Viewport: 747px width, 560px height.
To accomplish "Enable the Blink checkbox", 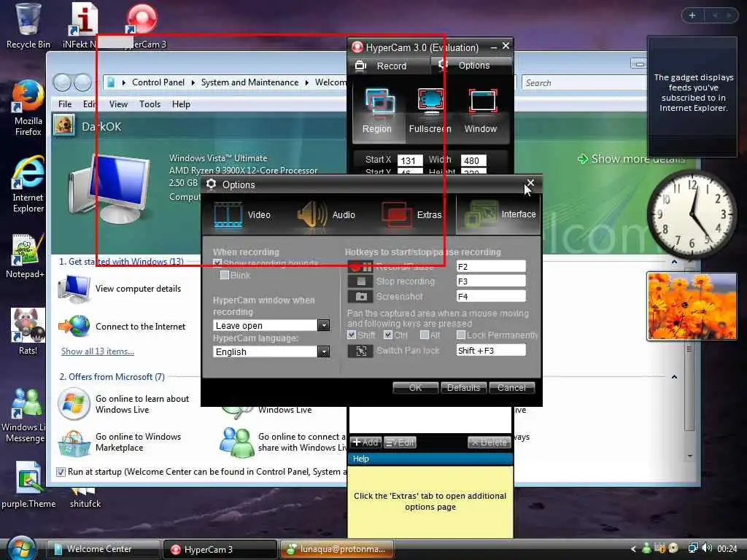I will click(225, 275).
